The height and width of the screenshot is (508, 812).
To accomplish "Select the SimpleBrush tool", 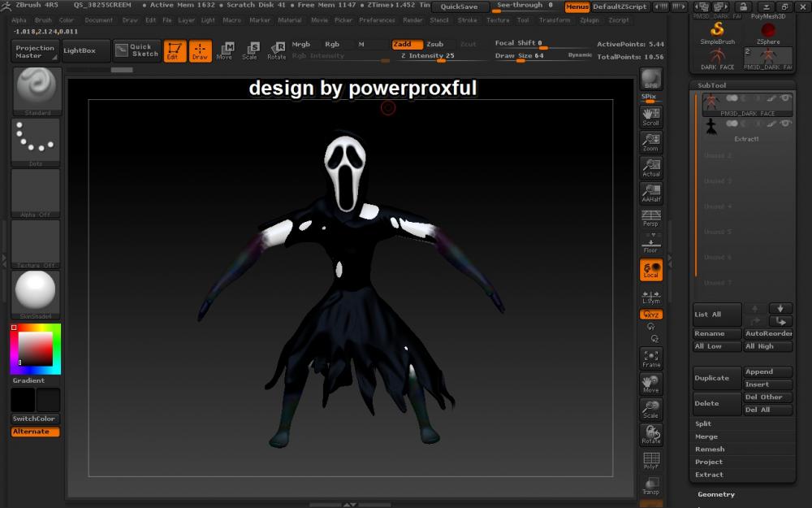I will (x=717, y=33).
